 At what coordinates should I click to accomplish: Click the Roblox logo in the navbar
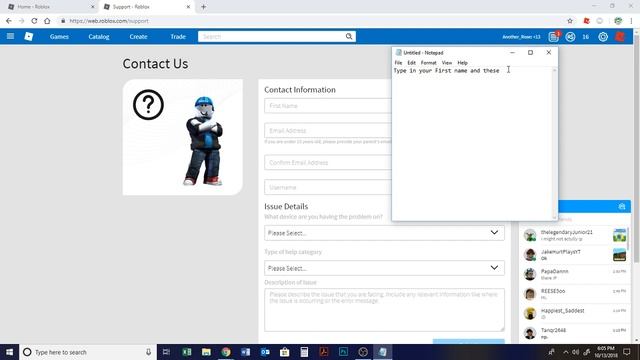coord(29,36)
